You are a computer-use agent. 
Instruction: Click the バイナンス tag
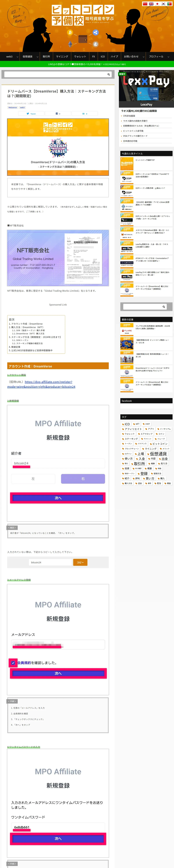coord(141,444)
